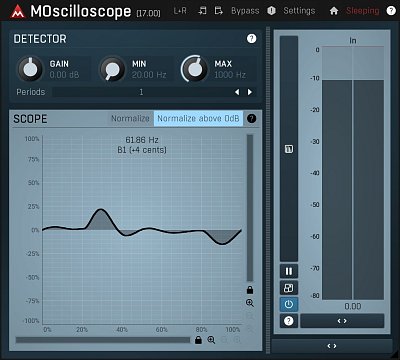Open the Settings menu

coord(299,11)
